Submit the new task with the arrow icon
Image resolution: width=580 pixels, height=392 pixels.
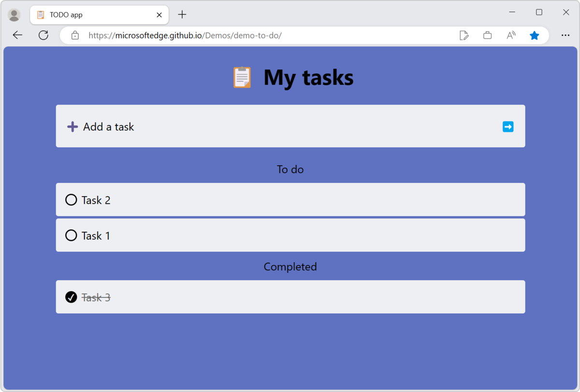pyautogui.click(x=507, y=126)
